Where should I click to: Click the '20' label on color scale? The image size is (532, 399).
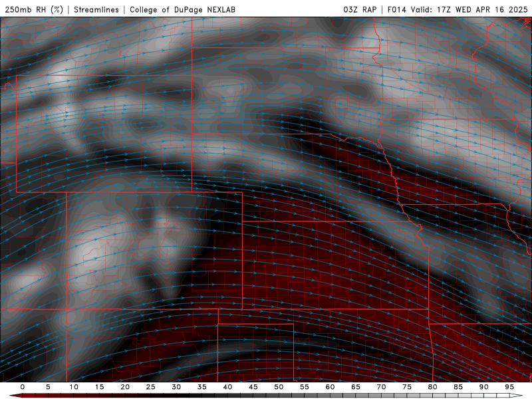[x=125, y=387]
